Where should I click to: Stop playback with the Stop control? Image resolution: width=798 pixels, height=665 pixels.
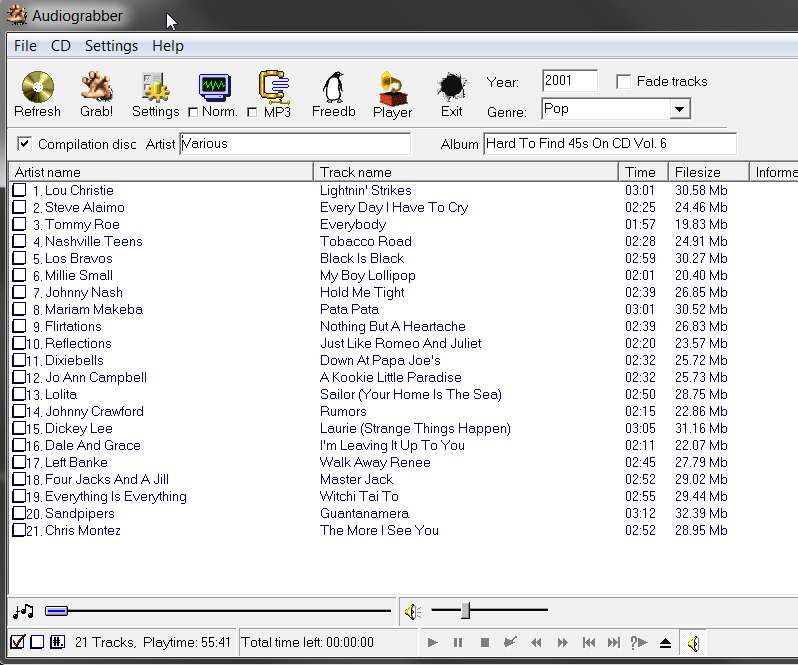pos(484,643)
